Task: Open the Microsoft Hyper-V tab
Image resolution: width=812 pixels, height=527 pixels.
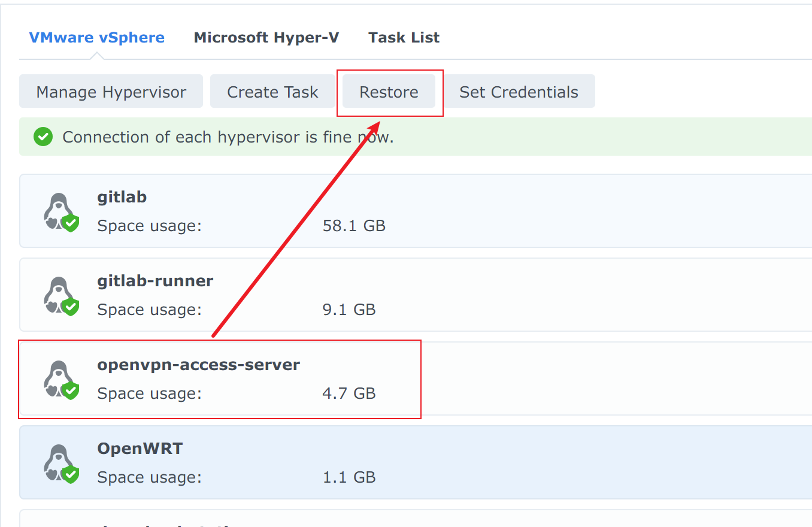Action: tap(266, 38)
